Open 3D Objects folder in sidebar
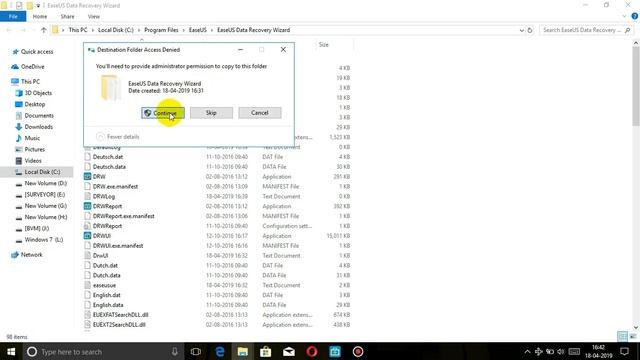Viewport: 640px width, 360px height. coord(34,93)
